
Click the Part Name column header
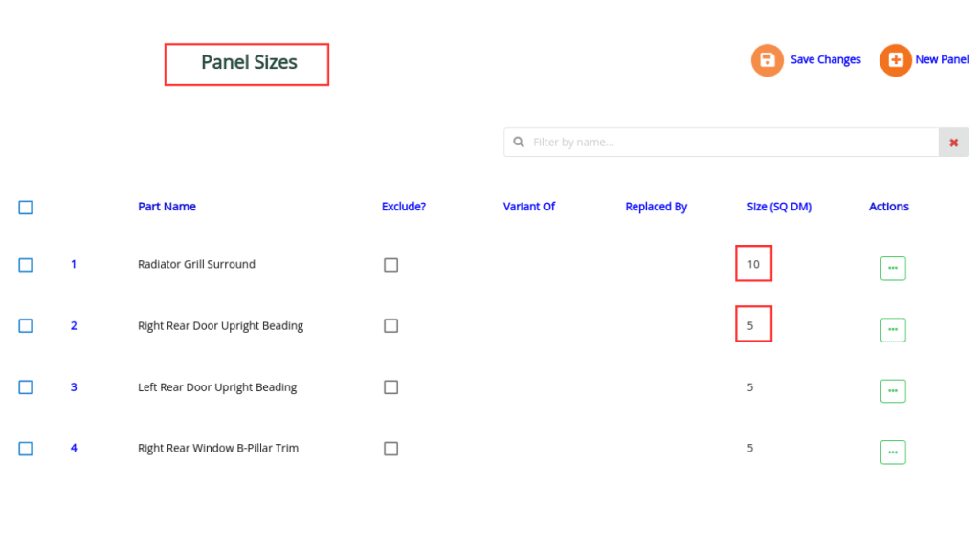point(167,207)
